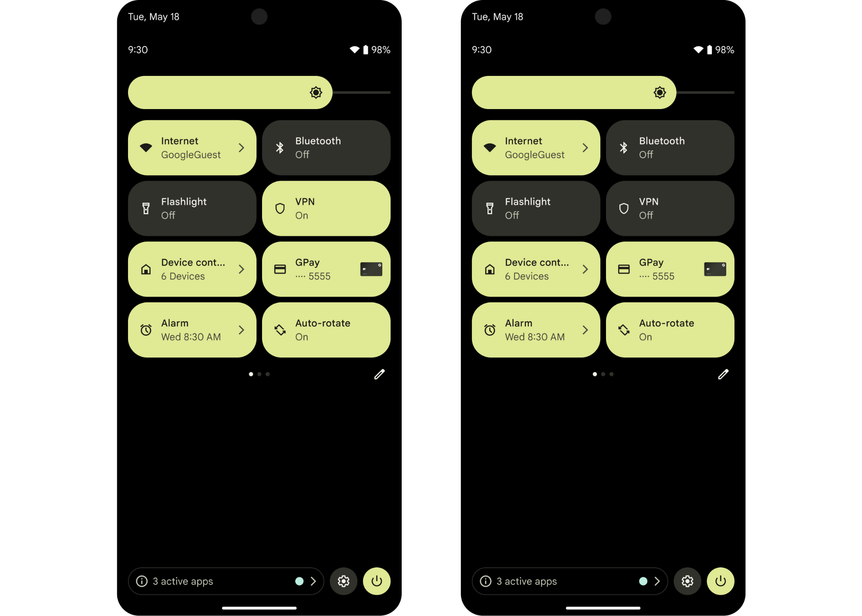Select the pencil edit quick settings
This screenshot has width=862, height=616.
378,374
